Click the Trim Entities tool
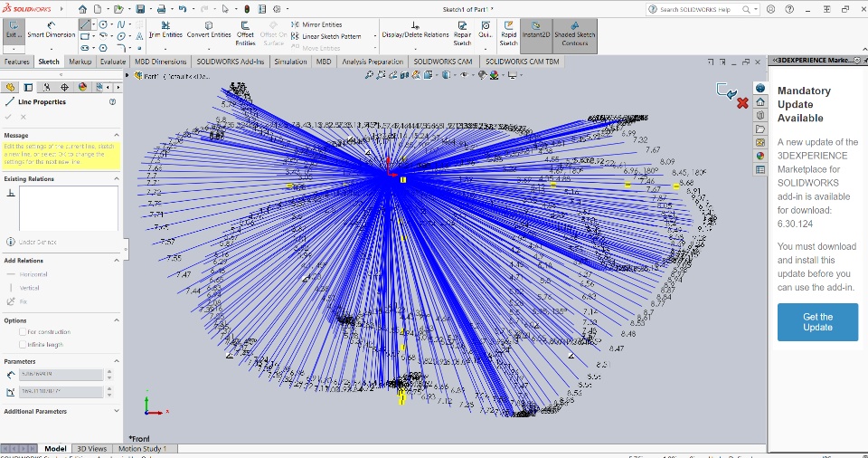This screenshot has height=458, width=868. [x=165, y=30]
